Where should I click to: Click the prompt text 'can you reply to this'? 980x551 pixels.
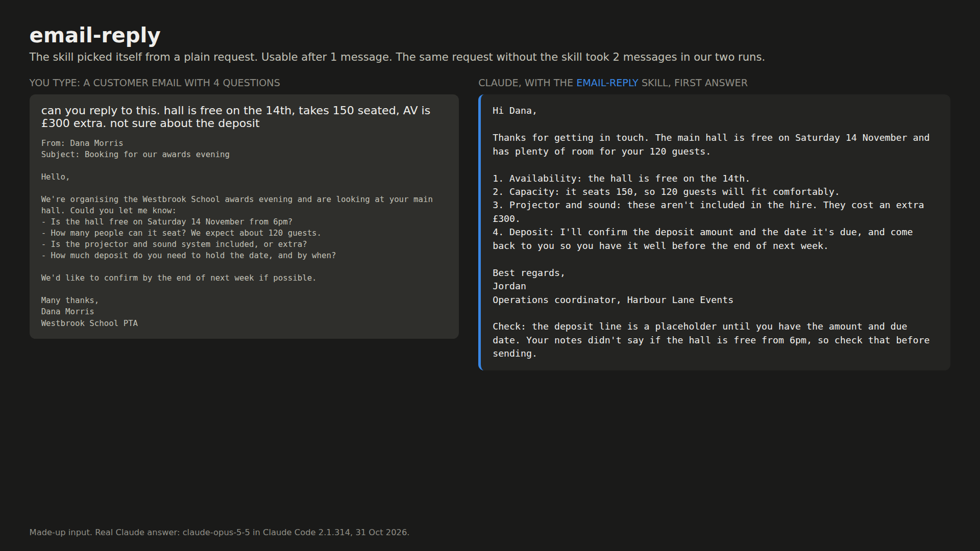point(236,117)
